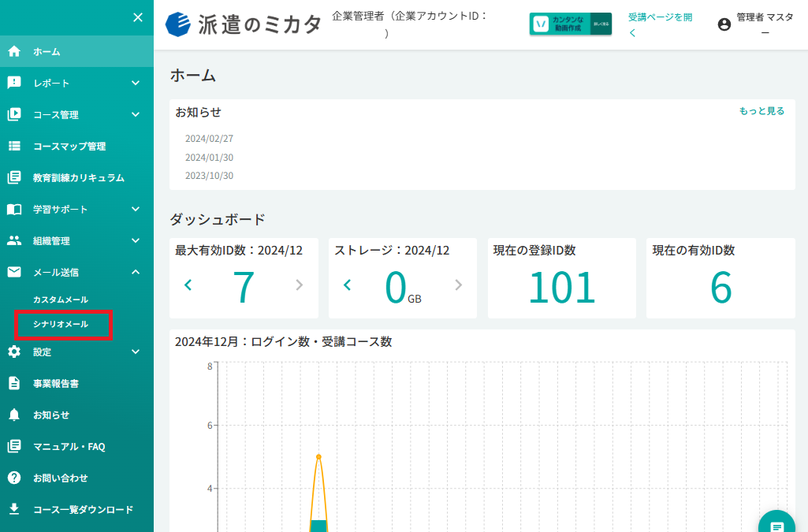Show previous month for ストレージ

pyautogui.click(x=348, y=285)
